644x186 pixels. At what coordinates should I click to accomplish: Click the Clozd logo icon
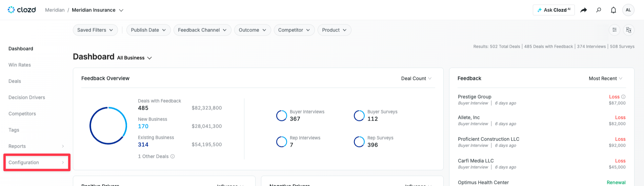click(x=11, y=10)
